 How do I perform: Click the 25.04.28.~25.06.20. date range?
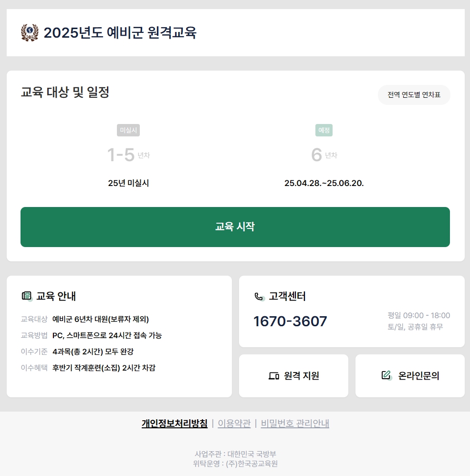[324, 183]
